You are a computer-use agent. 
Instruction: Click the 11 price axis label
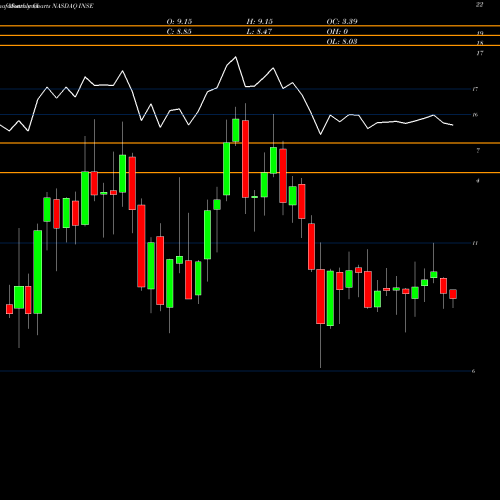[x=475, y=243]
